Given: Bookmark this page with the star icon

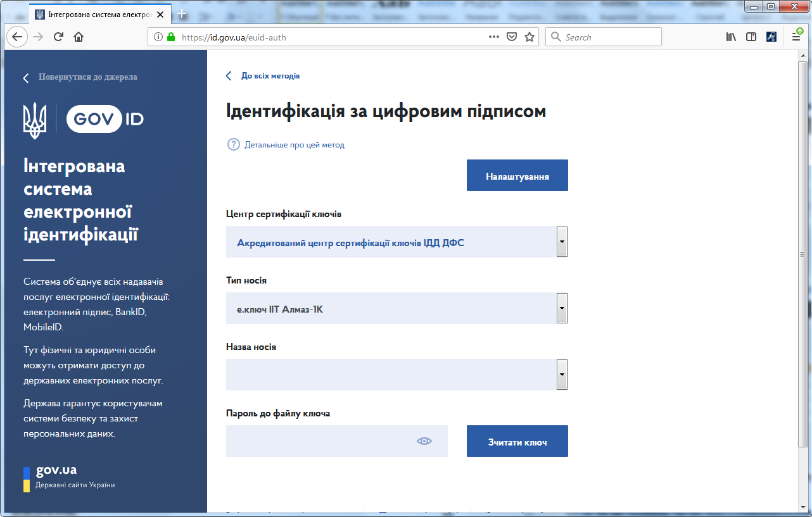Looking at the screenshot, I should [530, 37].
